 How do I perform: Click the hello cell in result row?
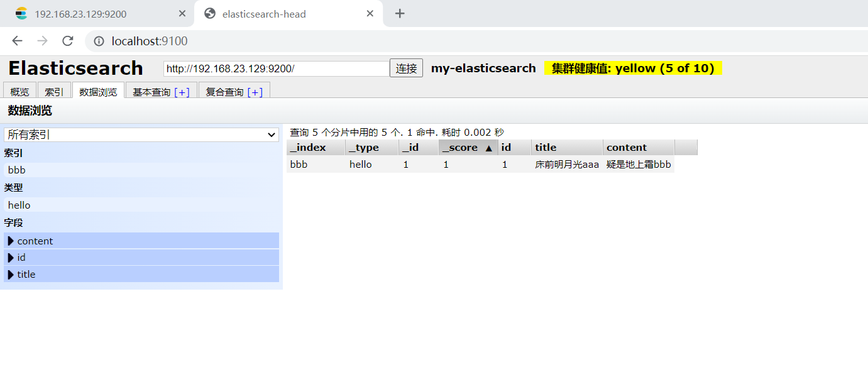372,165
